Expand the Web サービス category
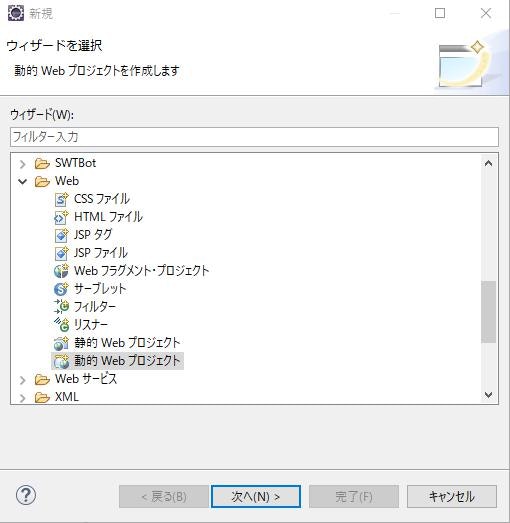510x523 pixels. pyautogui.click(x=23, y=380)
